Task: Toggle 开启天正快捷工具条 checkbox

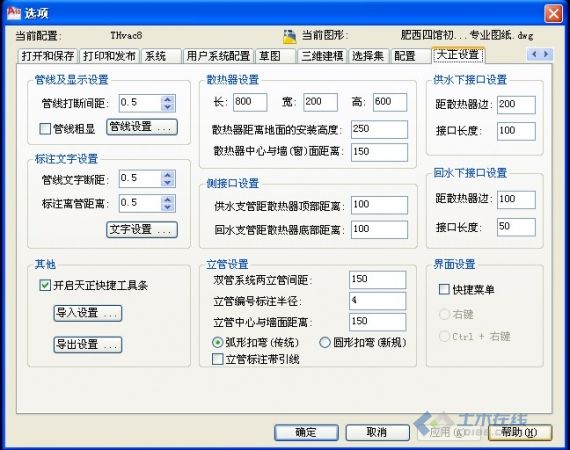Action: tap(45, 285)
